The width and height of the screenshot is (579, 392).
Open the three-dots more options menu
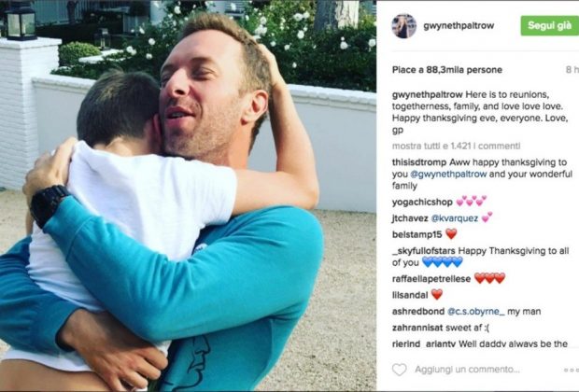click(x=571, y=370)
